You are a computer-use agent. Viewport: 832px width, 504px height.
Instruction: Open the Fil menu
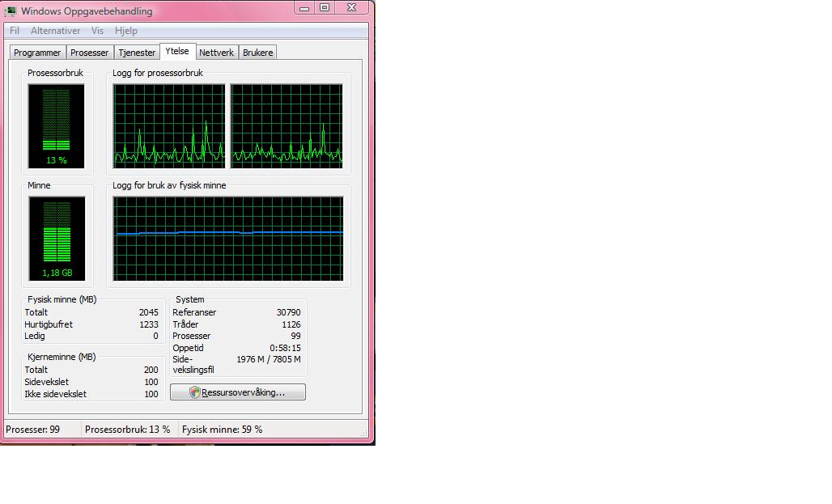point(15,31)
